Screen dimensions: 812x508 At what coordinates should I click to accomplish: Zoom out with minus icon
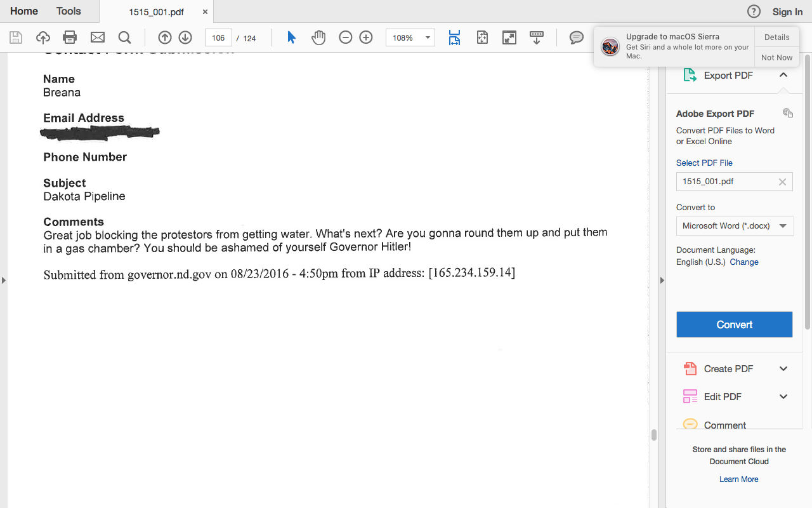click(345, 37)
